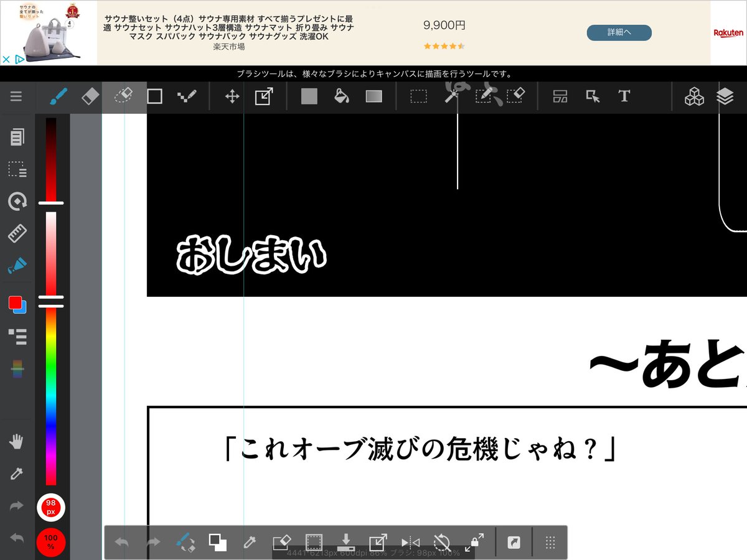Open the selection menu in left sidebar
This screenshot has height=560, width=747.
click(x=17, y=169)
